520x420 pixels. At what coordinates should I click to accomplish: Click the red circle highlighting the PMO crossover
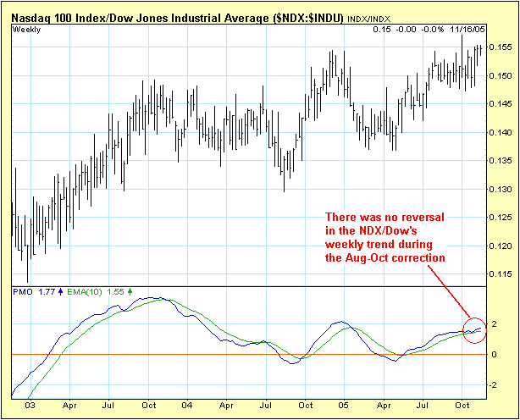pos(476,328)
